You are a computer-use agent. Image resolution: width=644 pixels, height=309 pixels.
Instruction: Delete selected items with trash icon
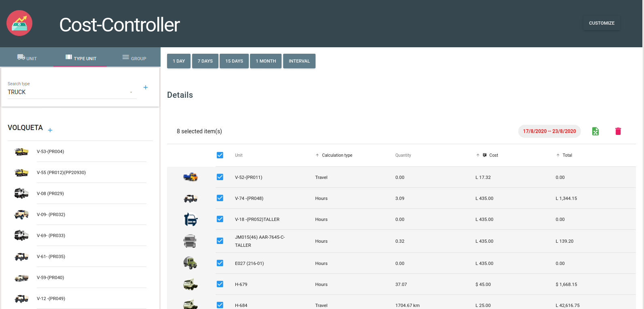(x=618, y=131)
